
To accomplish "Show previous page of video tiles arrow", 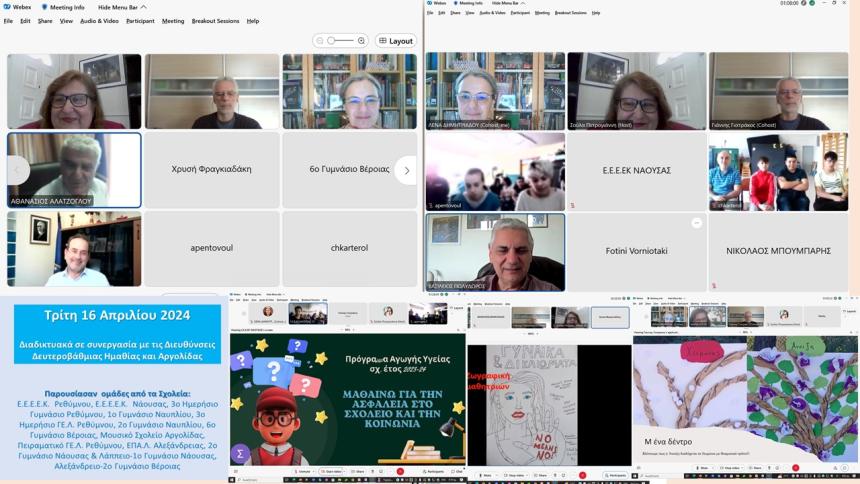I will (x=17, y=170).
